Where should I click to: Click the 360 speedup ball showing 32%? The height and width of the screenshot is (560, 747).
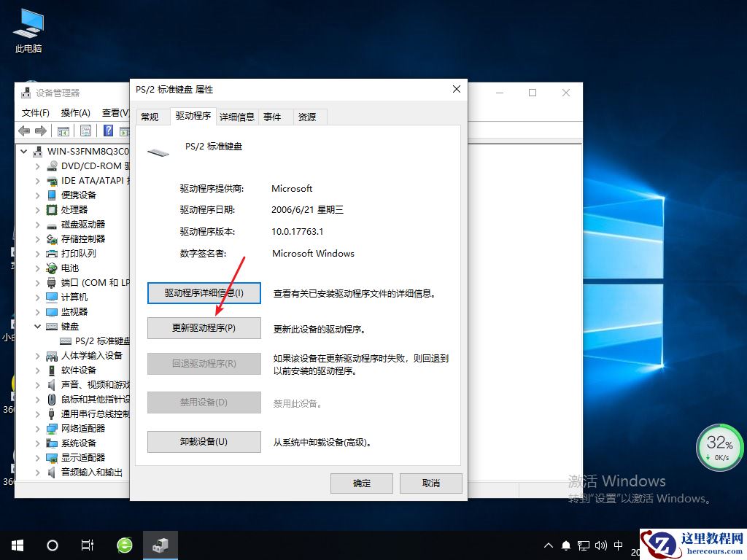coord(719,446)
